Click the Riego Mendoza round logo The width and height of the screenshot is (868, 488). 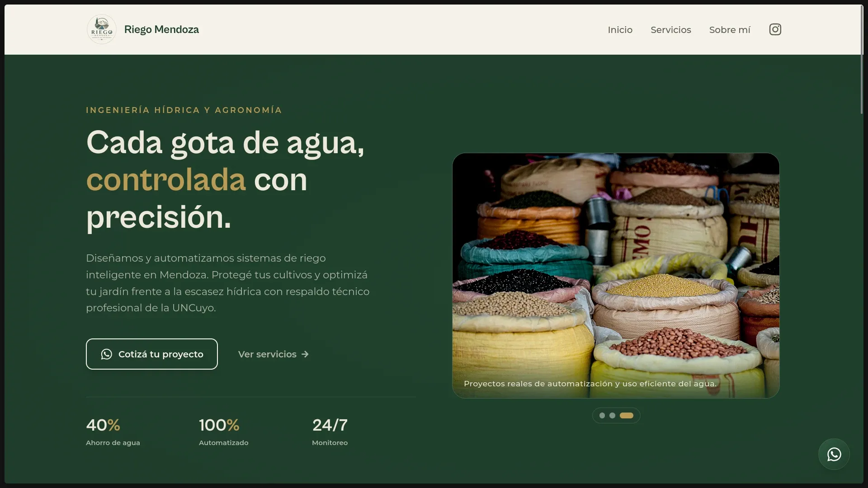[x=102, y=29]
